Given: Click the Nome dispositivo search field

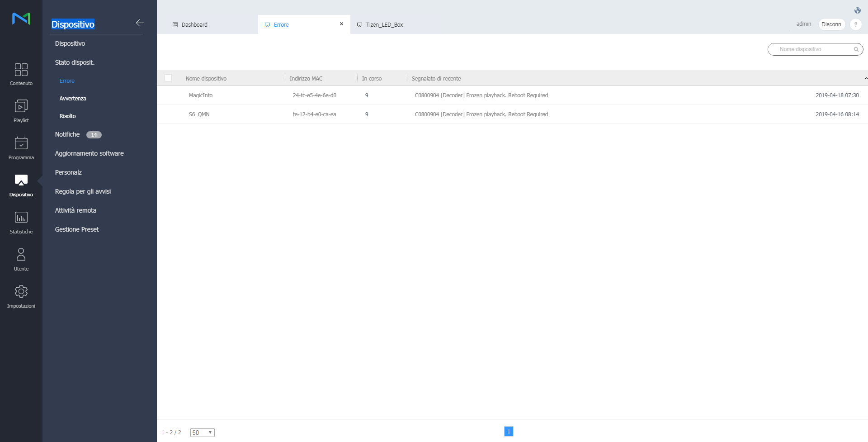Looking at the screenshot, I should pyautogui.click(x=811, y=49).
